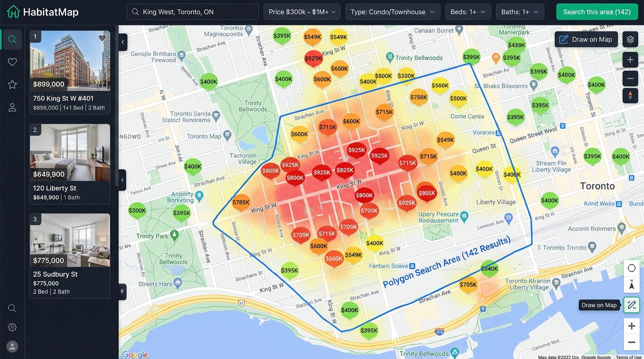This screenshot has width=644, height=359.
Task: Click the large Toronto map label
Action: (597, 186)
